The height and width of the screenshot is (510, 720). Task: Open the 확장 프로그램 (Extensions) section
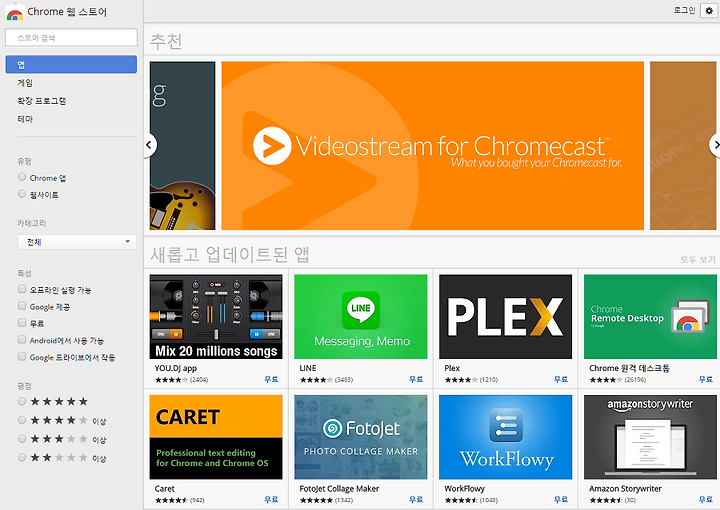42,101
